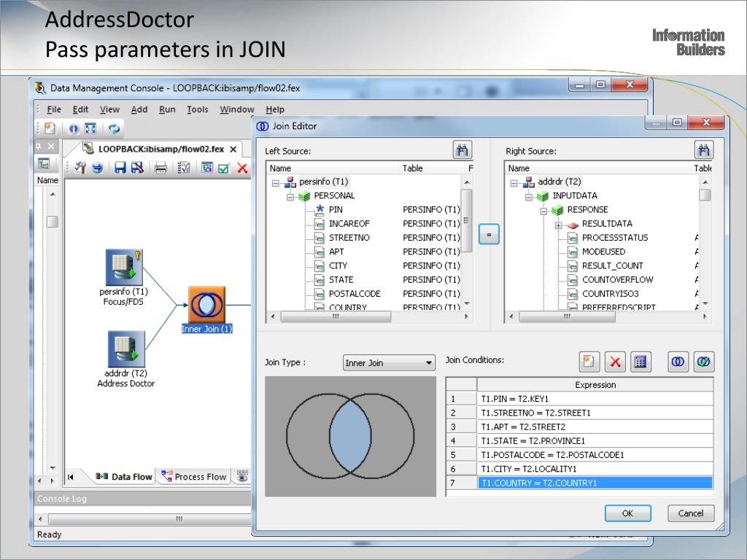Image resolution: width=747 pixels, height=560 pixels.
Task: Click the green double-circle join icon
Action: coord(704,362)
